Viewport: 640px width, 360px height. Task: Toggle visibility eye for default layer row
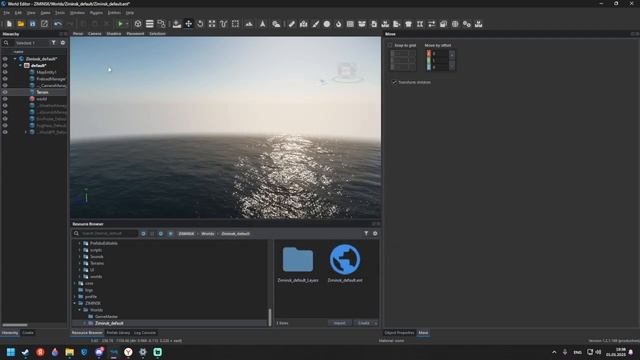tap(5, 65)
